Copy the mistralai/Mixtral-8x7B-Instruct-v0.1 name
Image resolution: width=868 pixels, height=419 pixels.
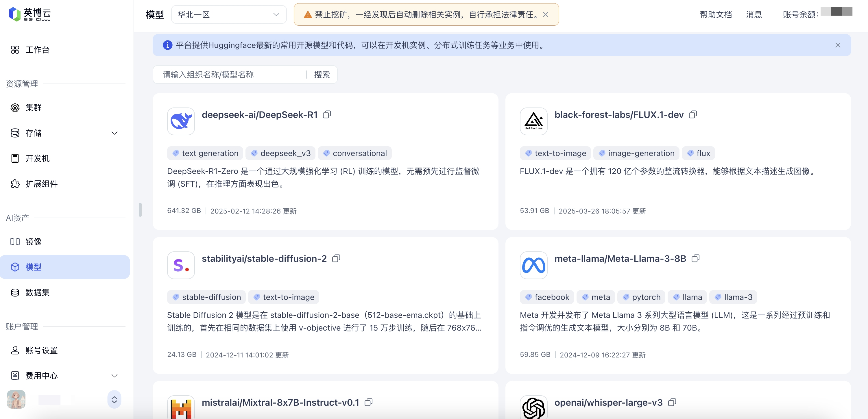click(369, 403)
